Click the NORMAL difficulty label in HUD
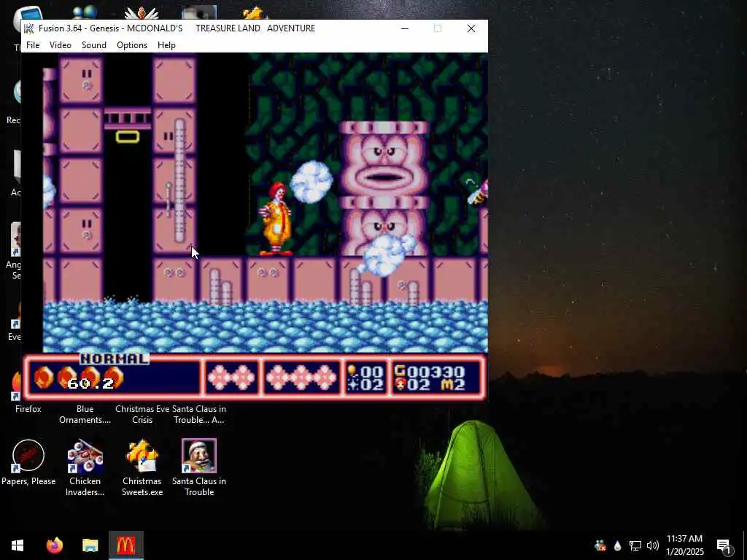Viewport: 747px width, 560px height. pyautogui.click(x=115, y=359)
